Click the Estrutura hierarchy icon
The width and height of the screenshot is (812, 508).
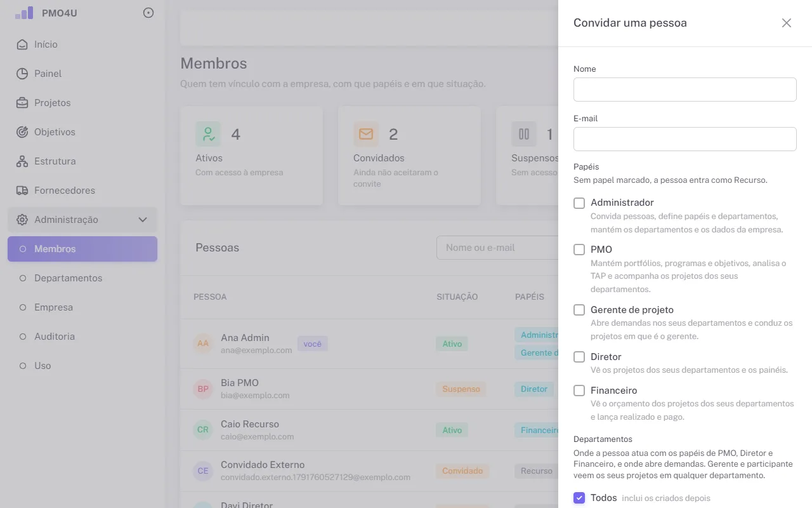[x=22, y=161]
